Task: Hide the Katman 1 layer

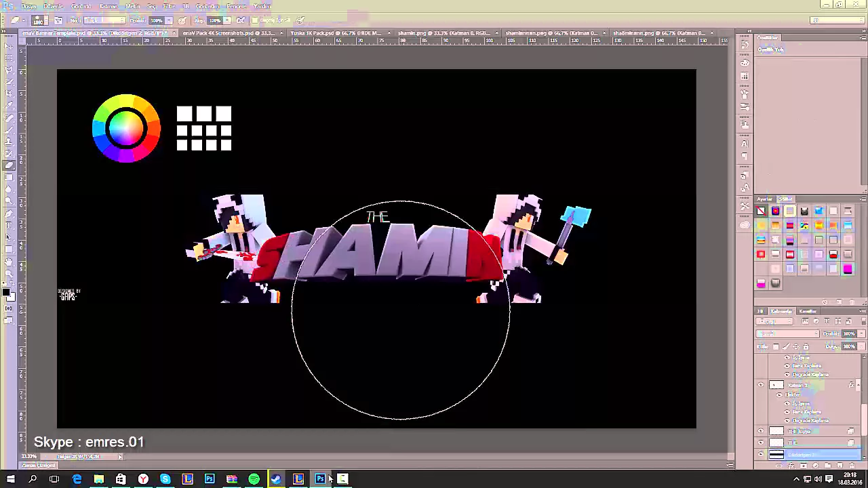Action: click(760, 385)
